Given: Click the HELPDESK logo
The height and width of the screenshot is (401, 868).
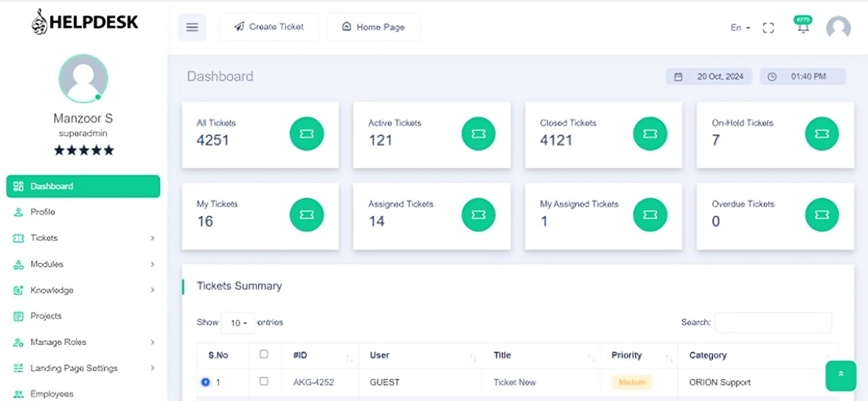Looking at the screenshot, I should 85,22.
